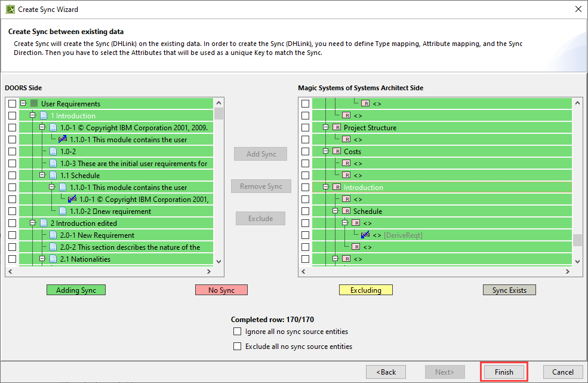Click the link arrow icon for 1.1.0-1 under 1.0-1
The width and height of the screenshot is (588, 383).
coord(63,139)
